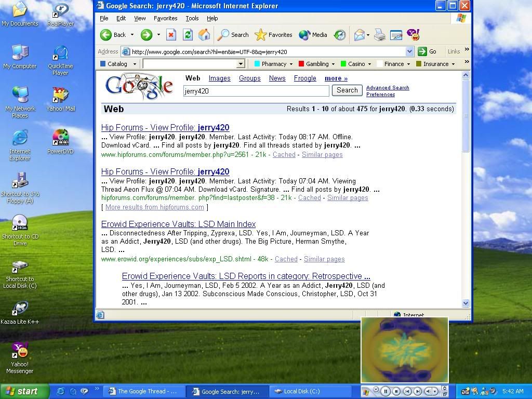Open RealPlayer desktop shortcut
The image size is (532, 399).
click(60, 14)
